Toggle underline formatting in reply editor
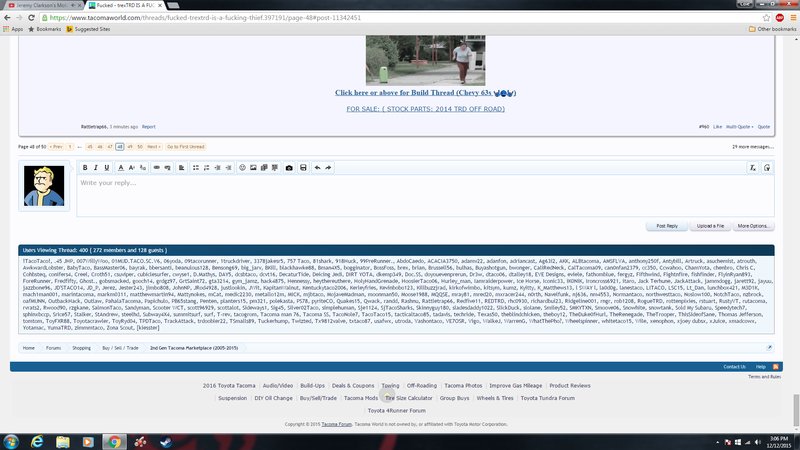 pos(107,168)
